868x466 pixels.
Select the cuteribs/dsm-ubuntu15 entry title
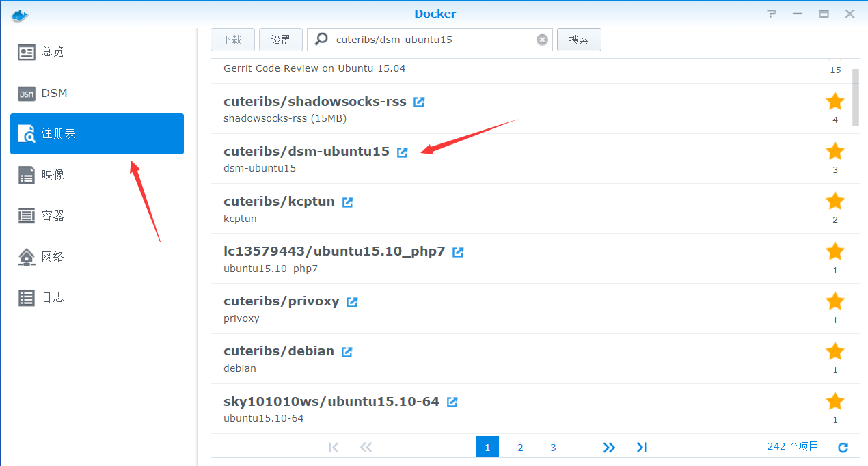pyautogui.click(x=306, y=152)
